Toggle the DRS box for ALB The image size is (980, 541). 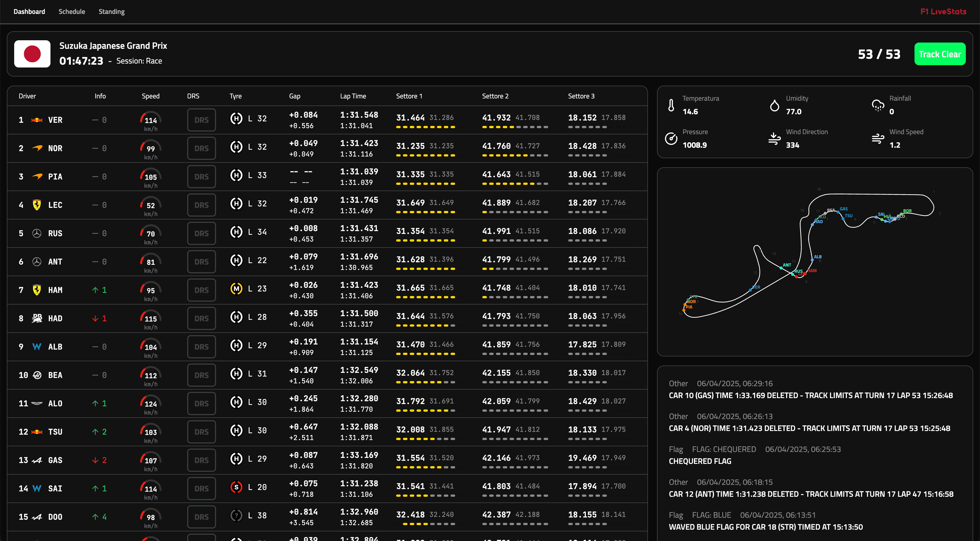(201, 346)
